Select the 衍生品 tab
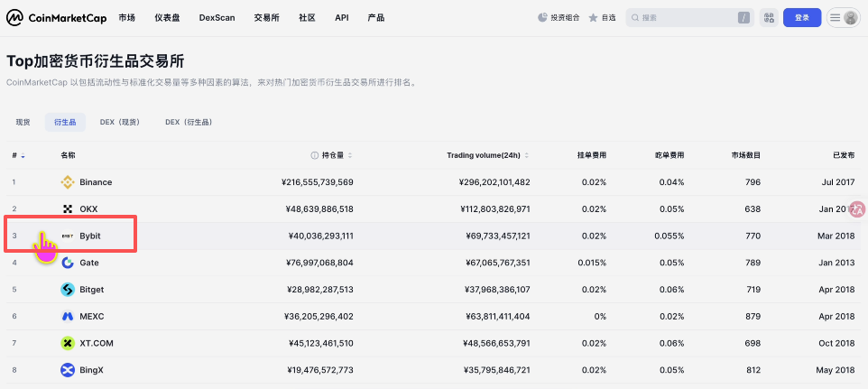 (x=65, y=122)
